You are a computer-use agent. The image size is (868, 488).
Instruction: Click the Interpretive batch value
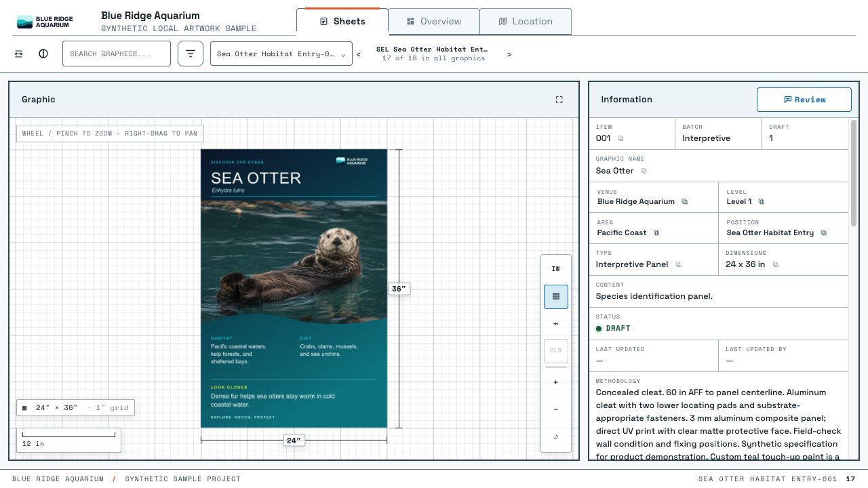coord(706,138)
